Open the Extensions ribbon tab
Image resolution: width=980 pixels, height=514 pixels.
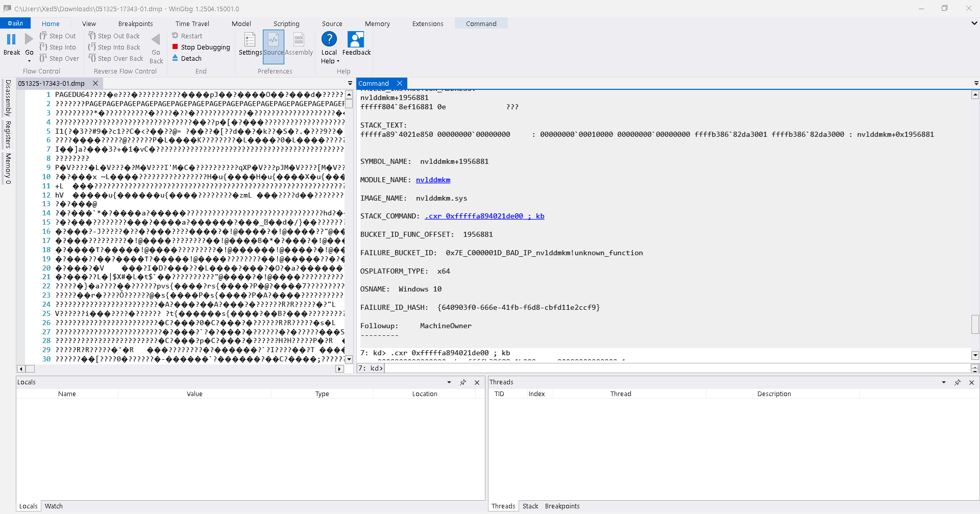(428, 23)
